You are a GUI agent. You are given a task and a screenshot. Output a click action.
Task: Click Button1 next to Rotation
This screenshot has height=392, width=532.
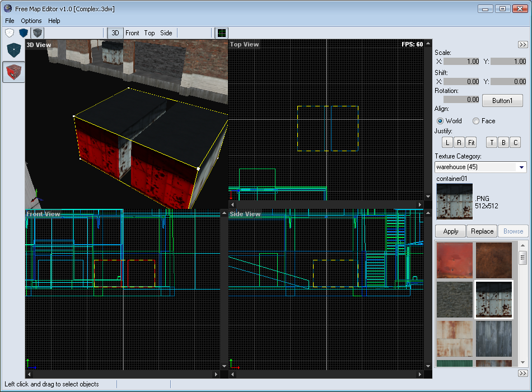tap(502, 100)
